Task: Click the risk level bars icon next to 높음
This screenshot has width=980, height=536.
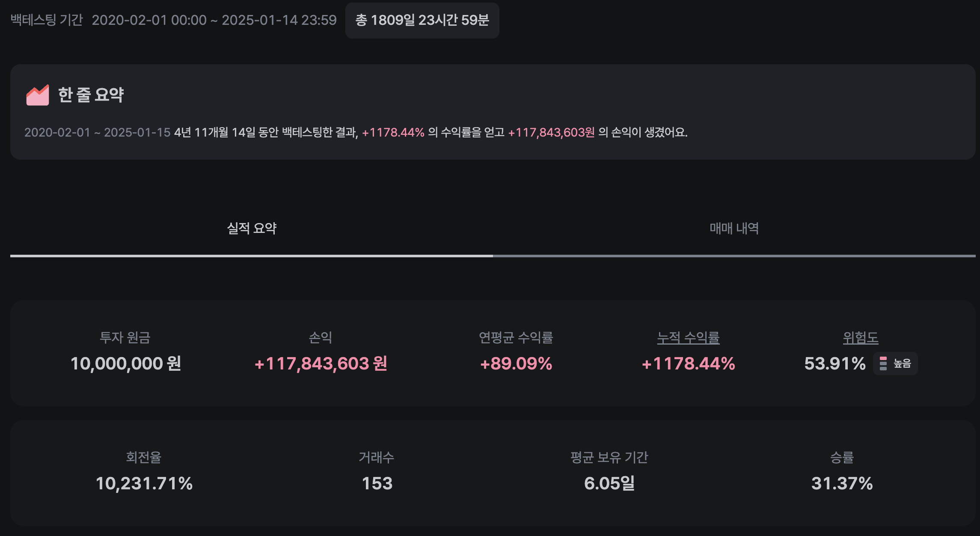Action: [883, 363]
